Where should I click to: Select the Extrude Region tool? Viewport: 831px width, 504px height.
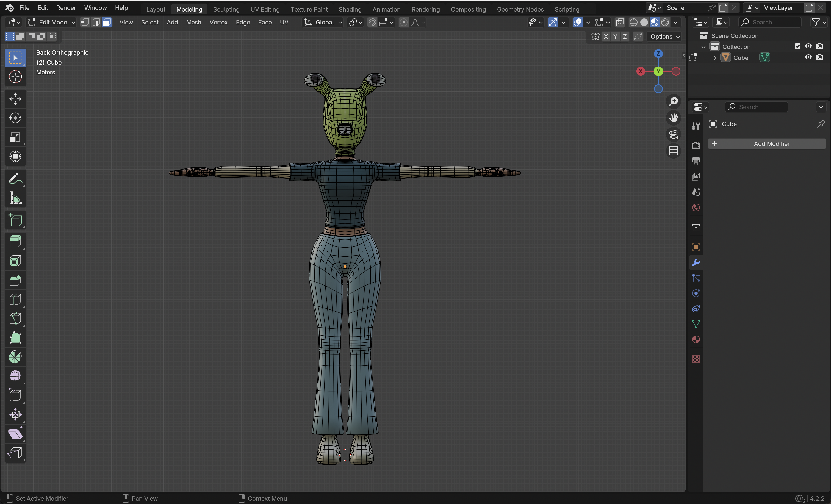pos(15,242)
